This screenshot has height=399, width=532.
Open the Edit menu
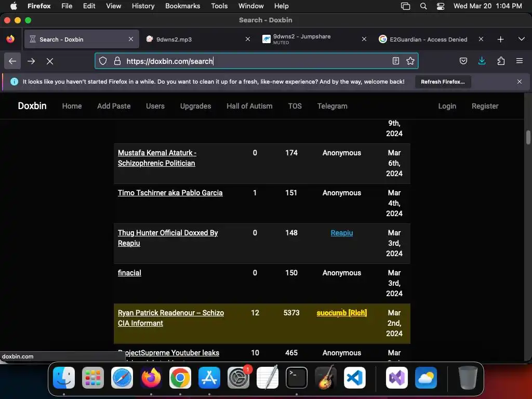click(x=89, y=6)
